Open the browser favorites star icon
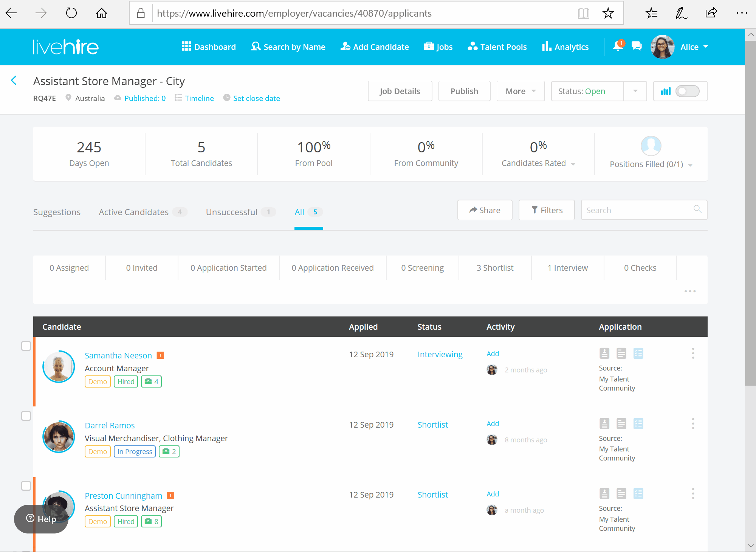Viewport: 756px width, 552px height. click(x=608, y=13)
